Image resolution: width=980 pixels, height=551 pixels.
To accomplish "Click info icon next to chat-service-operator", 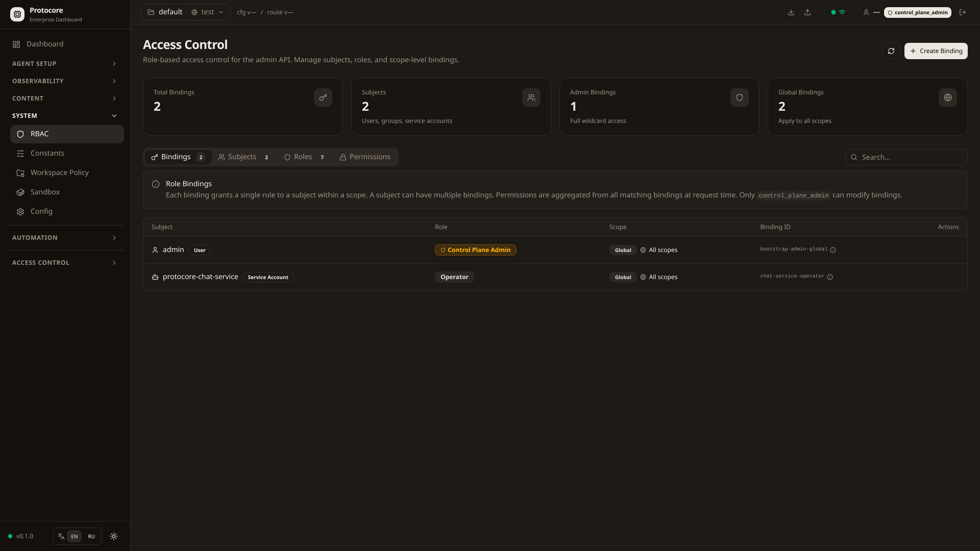I will click(x=830, y=277).
